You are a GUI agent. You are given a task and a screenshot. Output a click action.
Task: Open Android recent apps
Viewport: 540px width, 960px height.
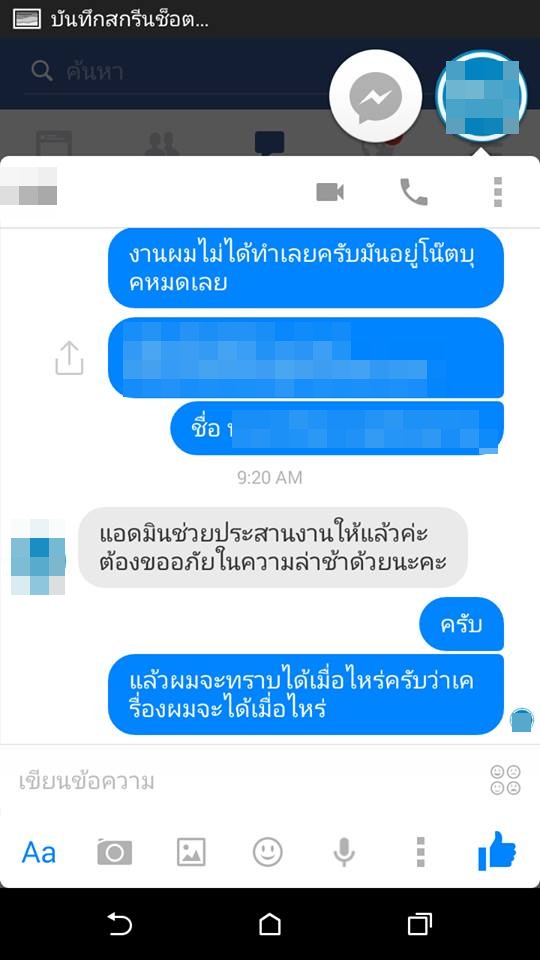click(x=419, y=924)
